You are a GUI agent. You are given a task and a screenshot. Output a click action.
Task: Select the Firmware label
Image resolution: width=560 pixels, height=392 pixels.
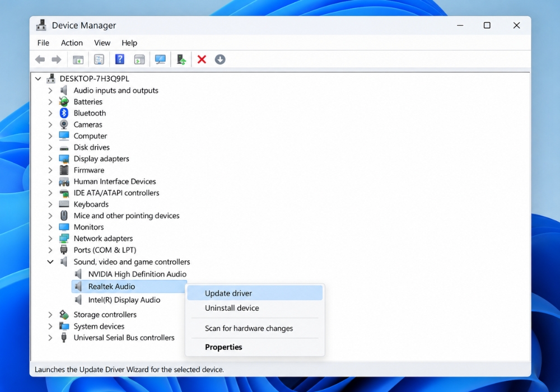[x=89, y=170]
